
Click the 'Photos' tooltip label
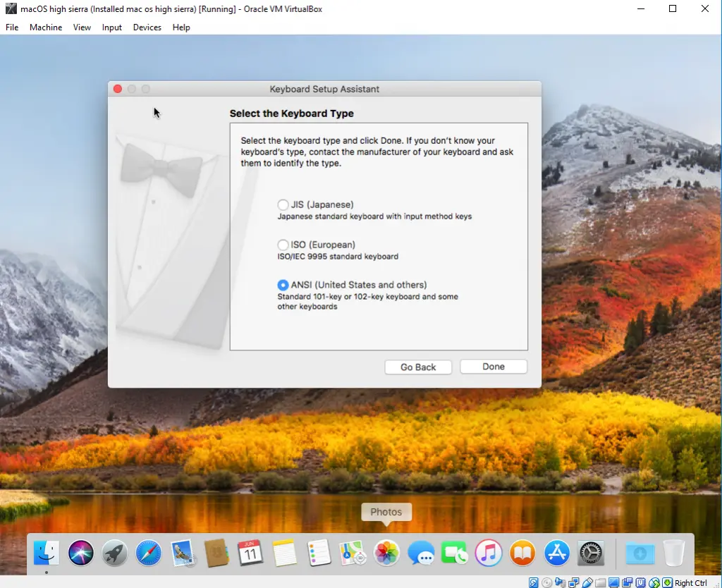[x=386, y=512]
